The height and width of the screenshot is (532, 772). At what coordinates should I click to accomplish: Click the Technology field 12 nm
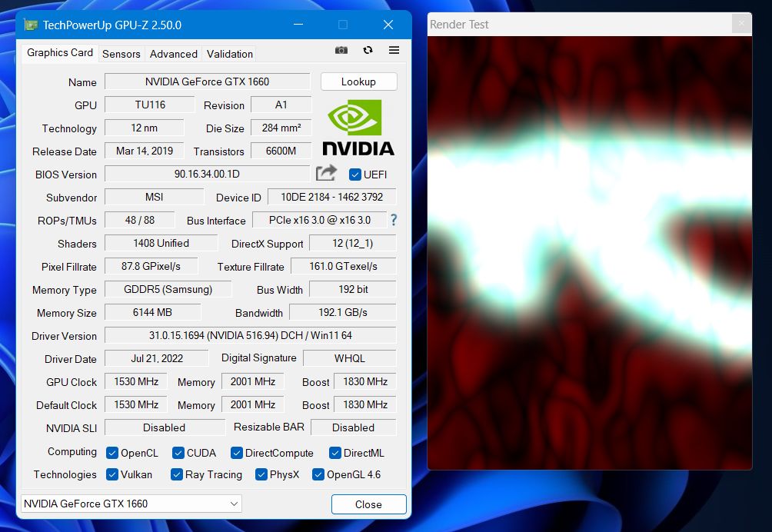click(x=145, y=128)
